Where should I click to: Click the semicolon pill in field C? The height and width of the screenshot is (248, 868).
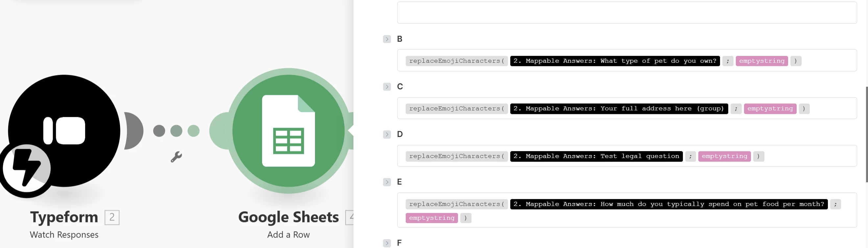point(736,109)
